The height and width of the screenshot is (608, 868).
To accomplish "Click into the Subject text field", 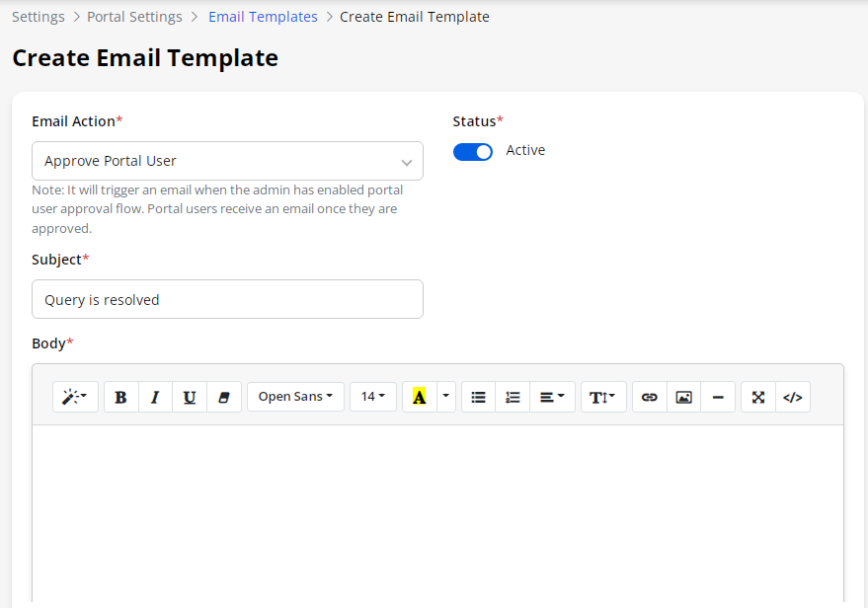I will tap(227, 299).
